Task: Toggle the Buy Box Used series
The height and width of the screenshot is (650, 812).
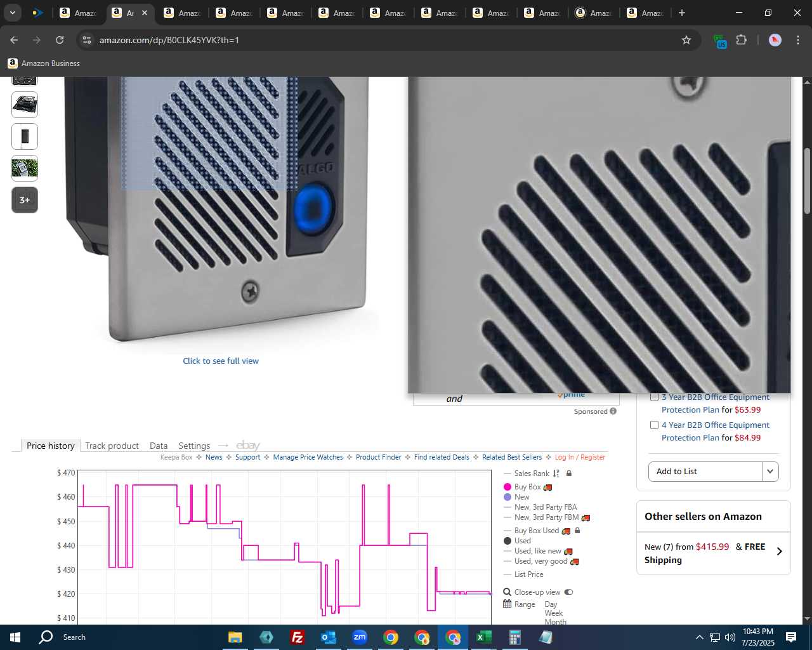Action: point(537,531)
